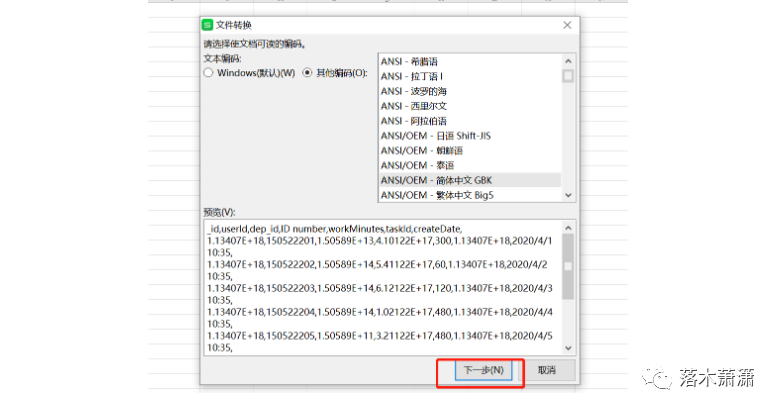779x411 pixels.
Task: Choose ANSI/OEM - 日语 Shift-JIS encoding
Action: pyautogui.click(x=470, y=136)
